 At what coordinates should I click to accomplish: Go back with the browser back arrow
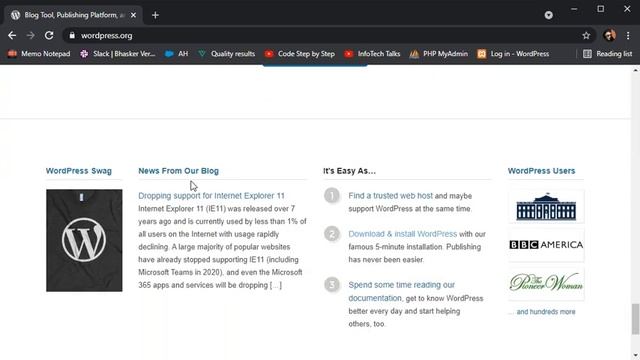12,36
